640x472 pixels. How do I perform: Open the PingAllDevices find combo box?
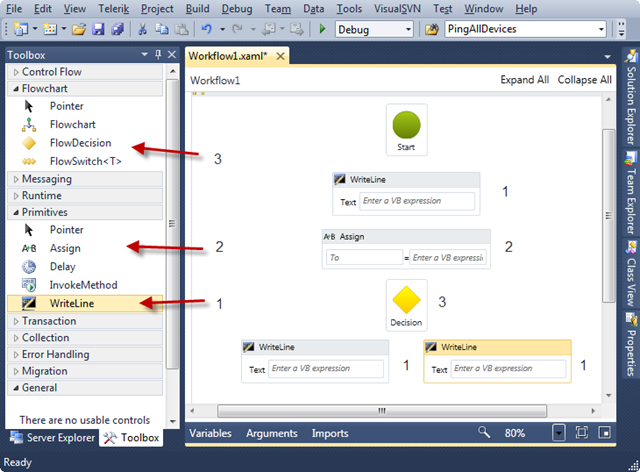point(601,29)
